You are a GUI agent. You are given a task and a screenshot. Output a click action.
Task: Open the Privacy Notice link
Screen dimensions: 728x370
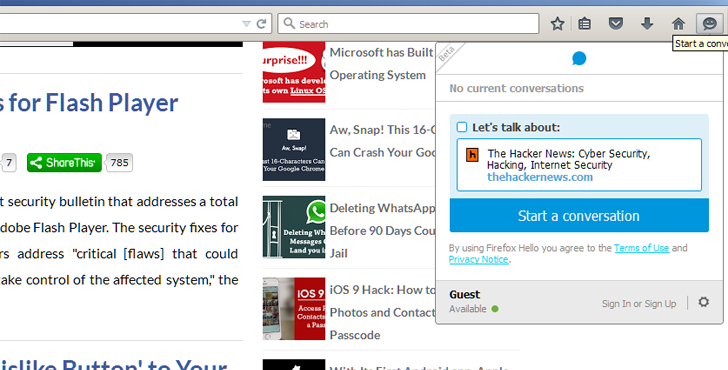pyautogui.click(x=479, y=260)
